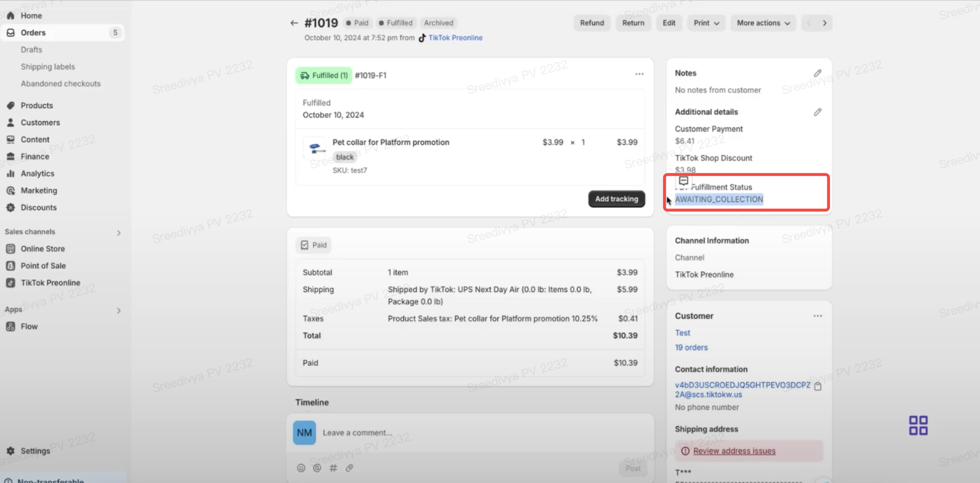This screenshot has width=980, height=483.
Task: Open Customer section three-dot menu
Action: [817, 316]
